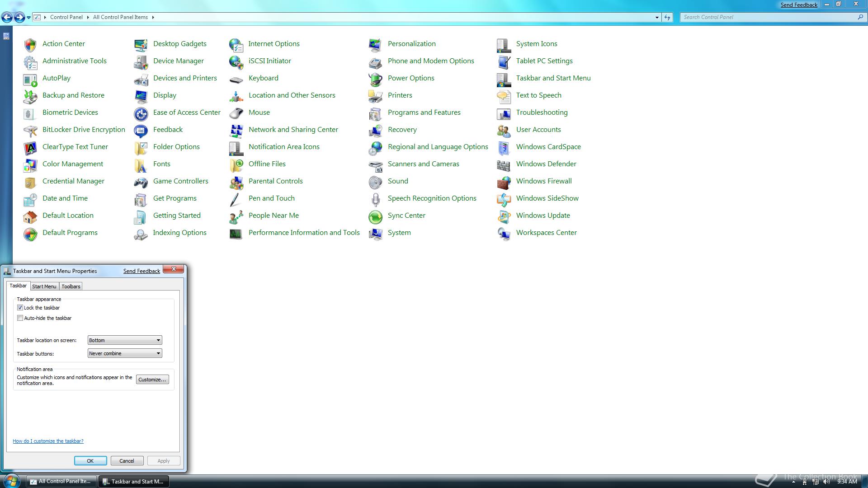The height and width of the screenshot is (488, 868).
Task: Open Programs and Features link
Action: 424,113
